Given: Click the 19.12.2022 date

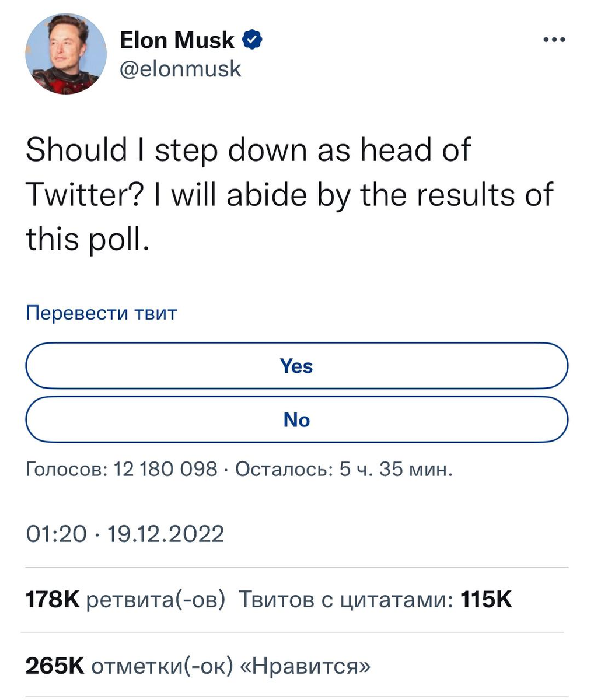Looking at the screenshot, I should (x=166, y=534).
